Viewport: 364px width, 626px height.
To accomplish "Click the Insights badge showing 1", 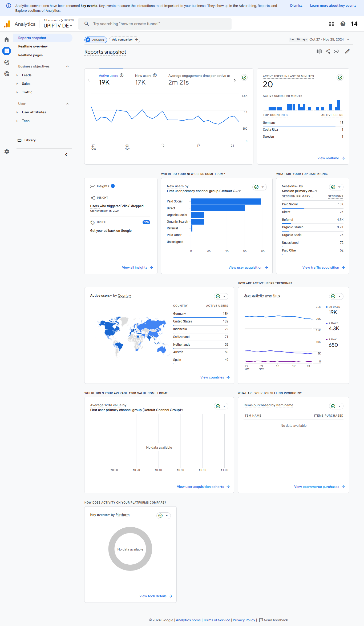I will (113, 186).
